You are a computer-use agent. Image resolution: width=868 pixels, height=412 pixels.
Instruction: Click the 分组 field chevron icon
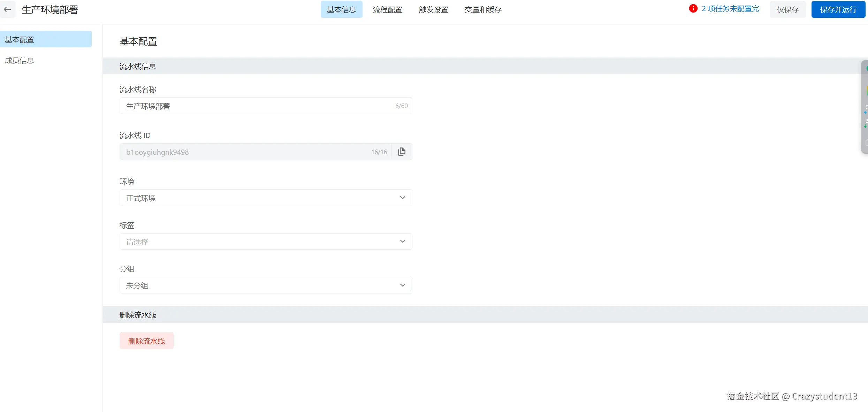click(x=403, y=285)
